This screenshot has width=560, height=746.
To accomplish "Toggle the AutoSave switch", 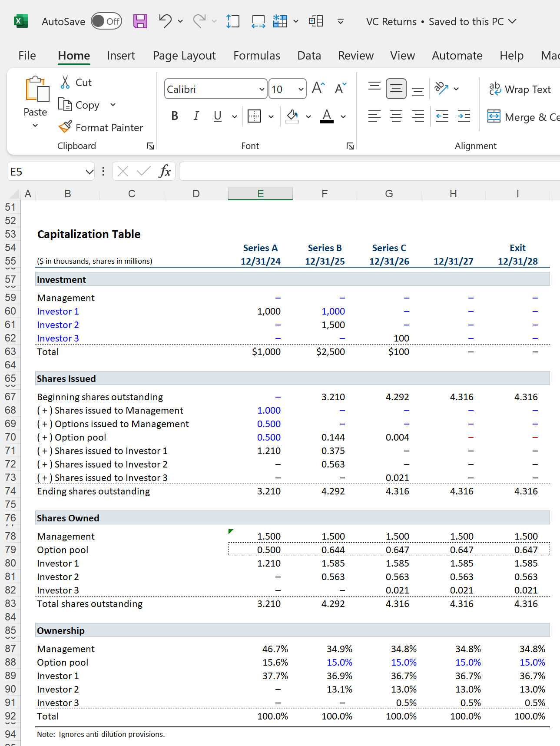I will pos(106,21).
